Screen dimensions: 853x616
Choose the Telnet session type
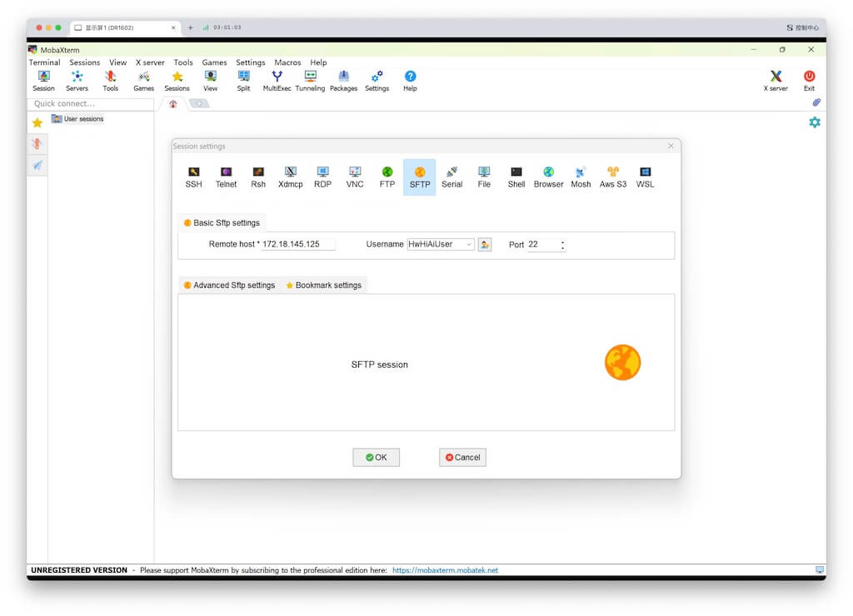pos(226,176)
